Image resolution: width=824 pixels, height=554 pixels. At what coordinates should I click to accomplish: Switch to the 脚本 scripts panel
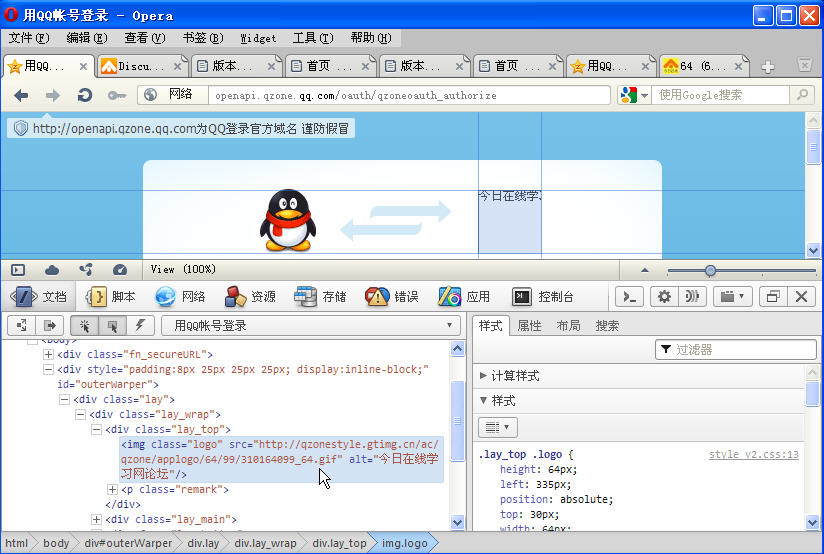(x=110, y=297)
